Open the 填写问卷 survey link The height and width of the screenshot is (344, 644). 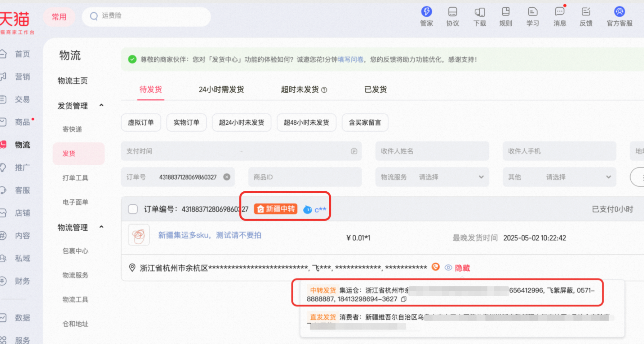pos(351,59)
